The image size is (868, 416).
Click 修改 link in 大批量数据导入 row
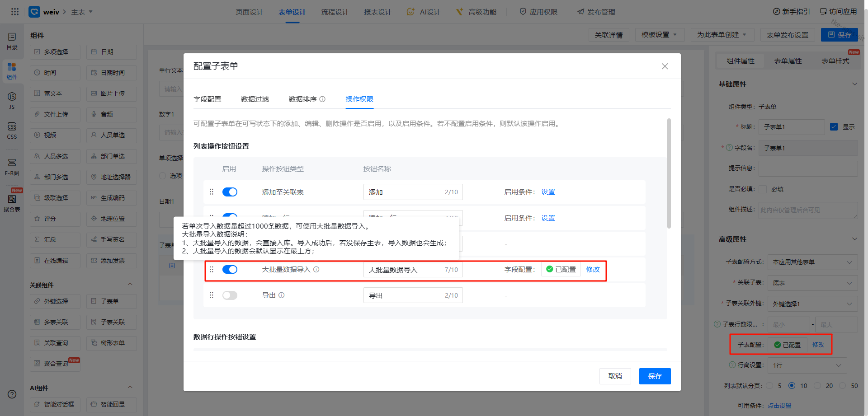click(x=593, y=270)
